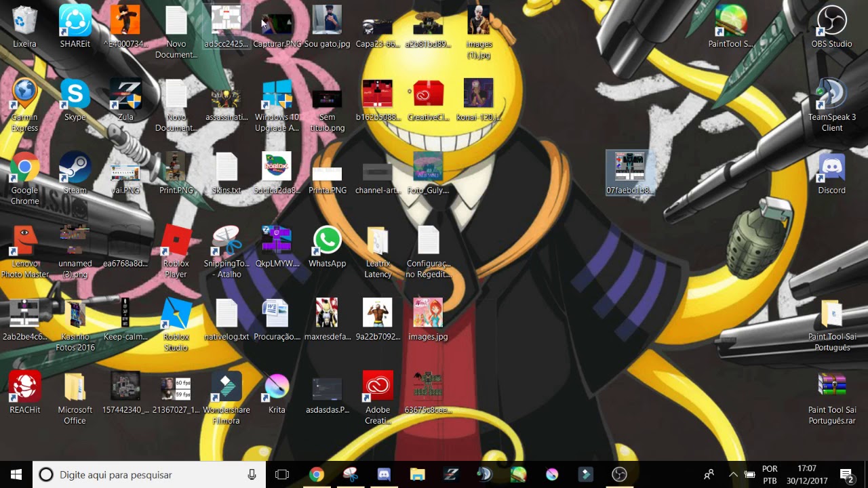Open File Explorer from the taskbar
The image size is (868, 488).
417,474
